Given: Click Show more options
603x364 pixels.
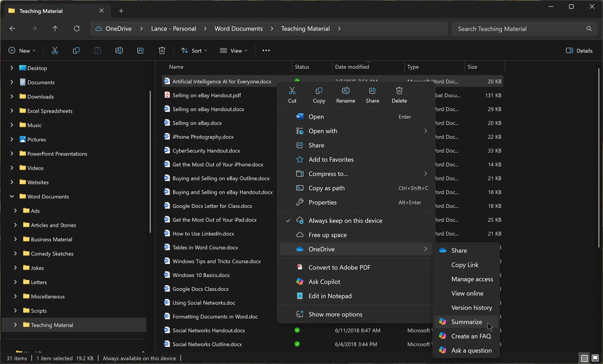Looking at the screenshot, I should tap(335, 314).
